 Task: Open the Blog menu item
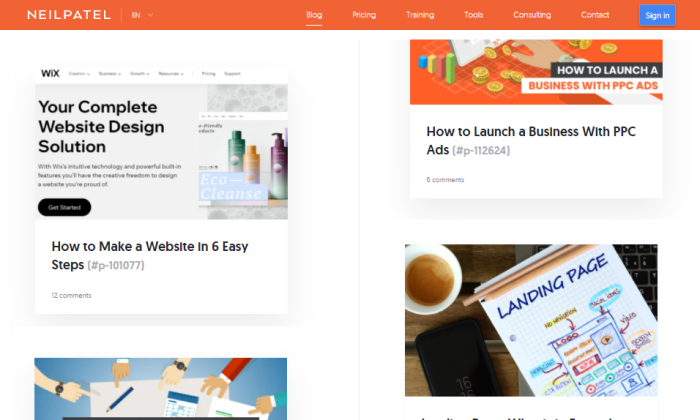click(x=314, y=15)
